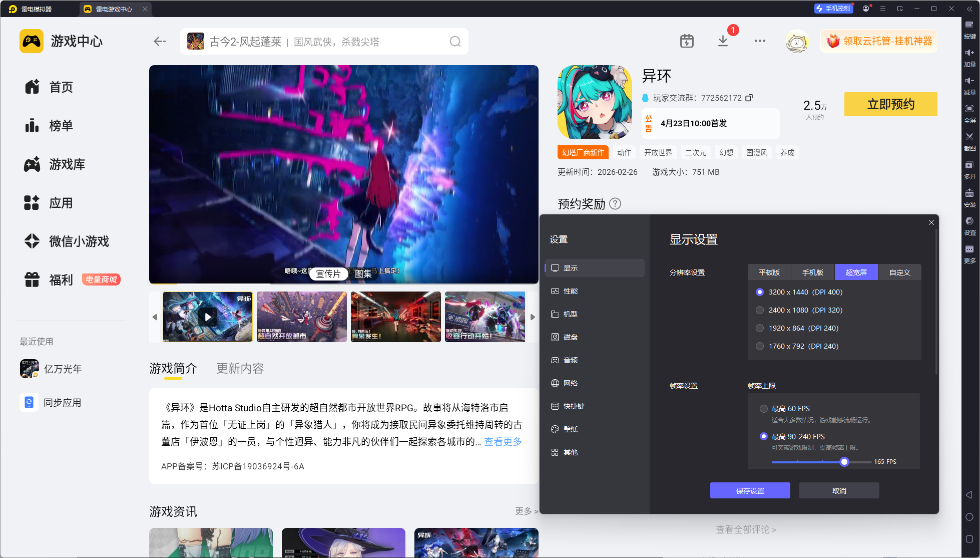Select the 2400 x 1080 resolution option
This screenshot has width=980, height=558.
coord(760,310)
